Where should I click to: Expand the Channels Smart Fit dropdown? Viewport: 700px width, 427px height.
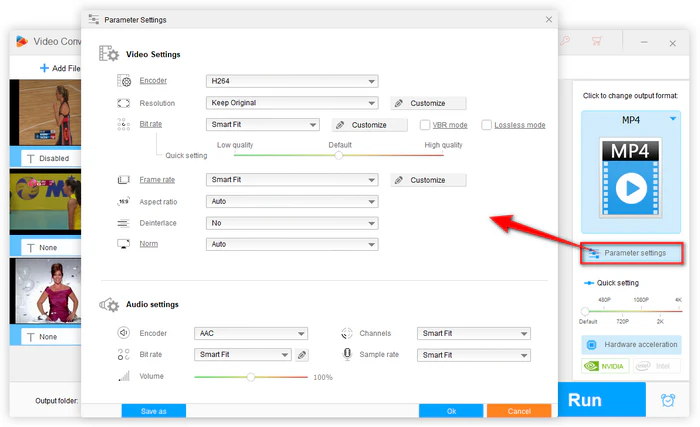pos(474,333)
